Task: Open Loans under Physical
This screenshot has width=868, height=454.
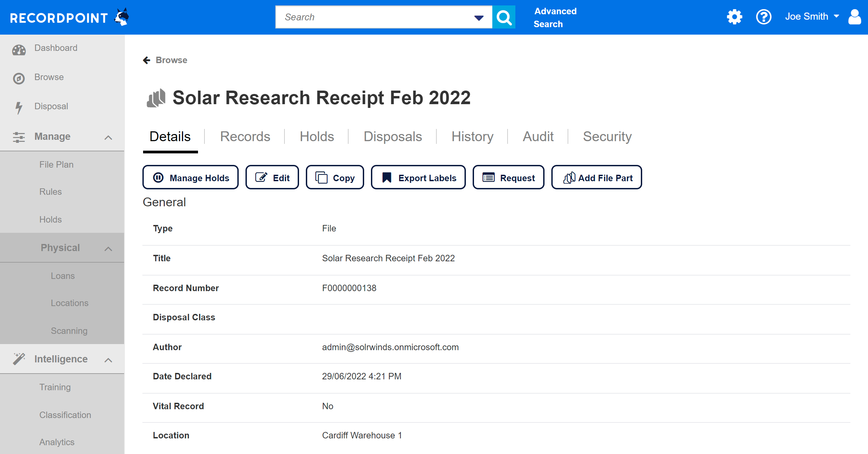Action: pyautogui.click(x=63, y=276)
